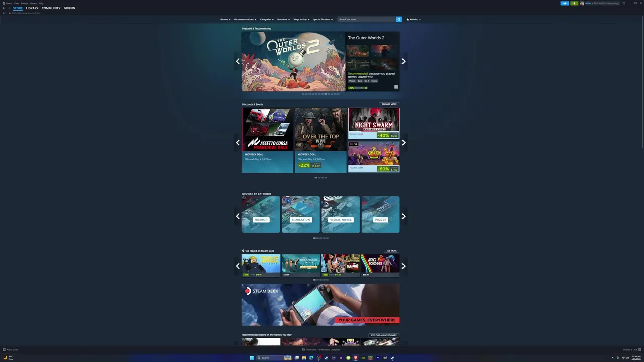The image size is (644, 362).
Task: Click the magnifier store search button
Action: tap(399, 19)
